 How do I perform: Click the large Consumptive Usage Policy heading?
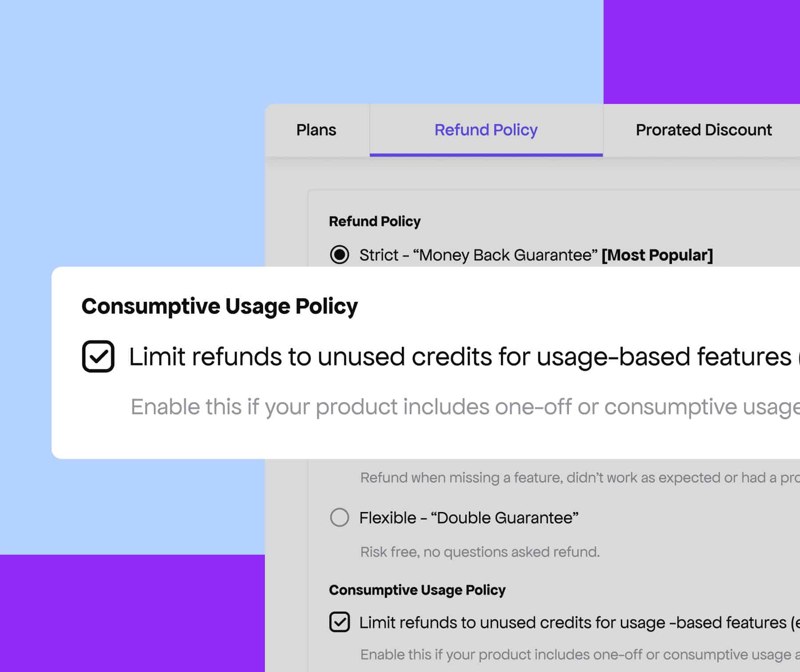220,306
